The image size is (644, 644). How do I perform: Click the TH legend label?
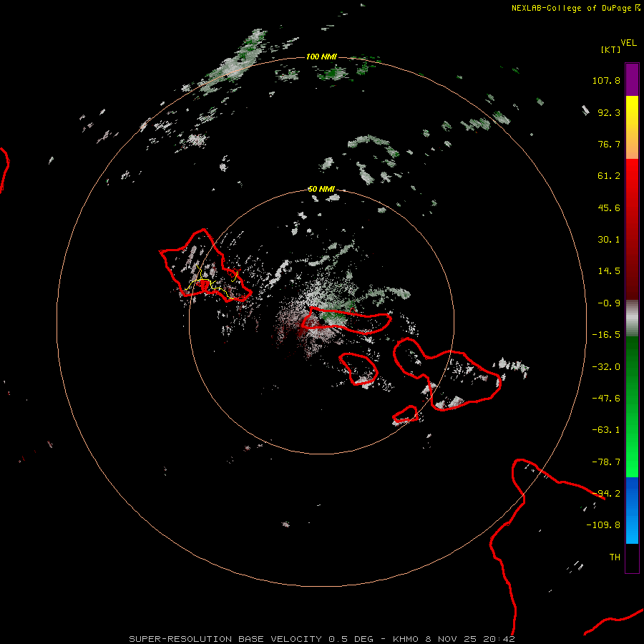coord(615,557)
